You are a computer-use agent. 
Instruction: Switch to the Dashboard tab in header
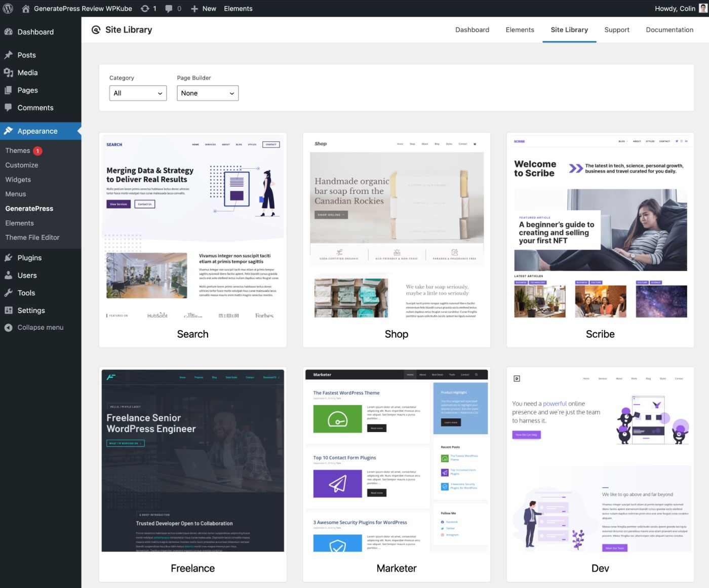pos(472,30)
